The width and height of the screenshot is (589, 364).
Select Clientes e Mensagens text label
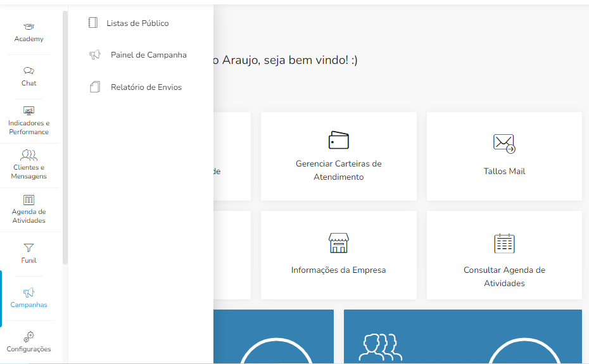(x=29, y=172)
